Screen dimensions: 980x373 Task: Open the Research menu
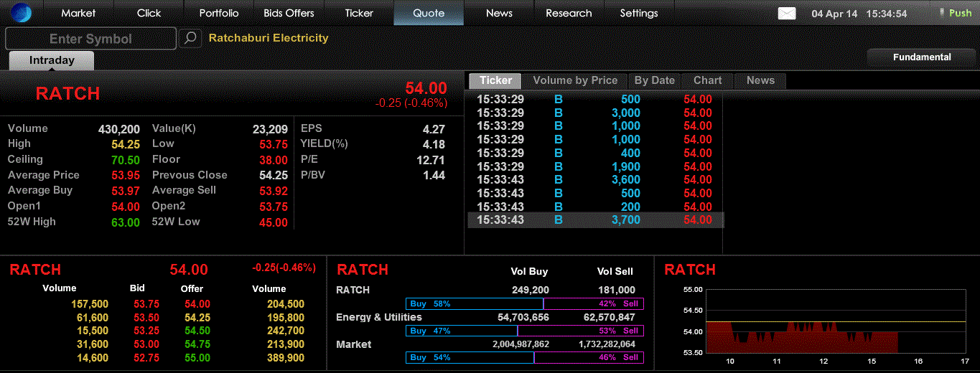click(x=569, y=13)
